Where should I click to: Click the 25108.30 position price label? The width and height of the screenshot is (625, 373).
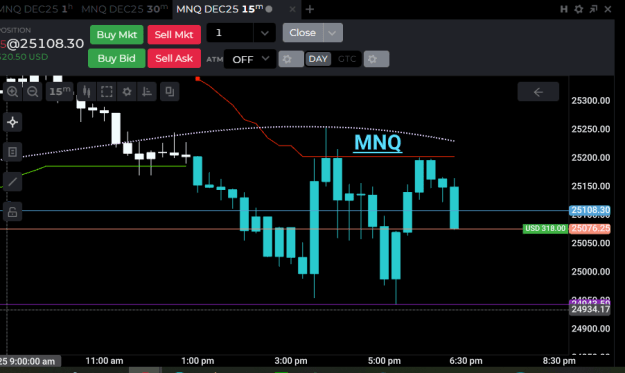coord(590,210)
